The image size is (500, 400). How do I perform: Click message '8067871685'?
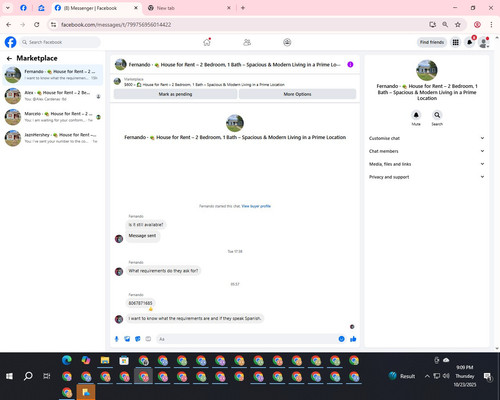pos(140,303)
